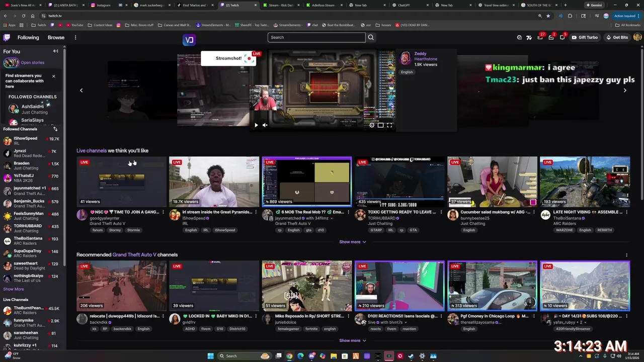Dismiss the Find streamers collaboration notice

[53, 76]
